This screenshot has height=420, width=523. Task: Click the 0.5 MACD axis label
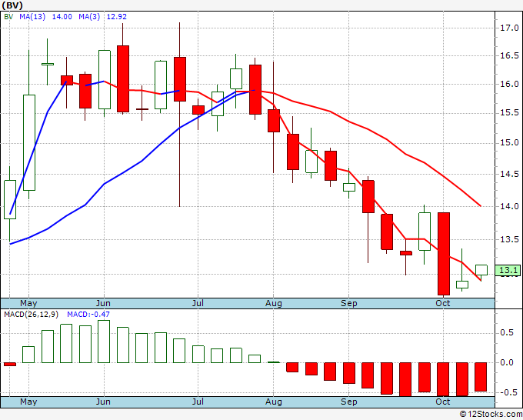pyautogui.click(x=507, y=333)
